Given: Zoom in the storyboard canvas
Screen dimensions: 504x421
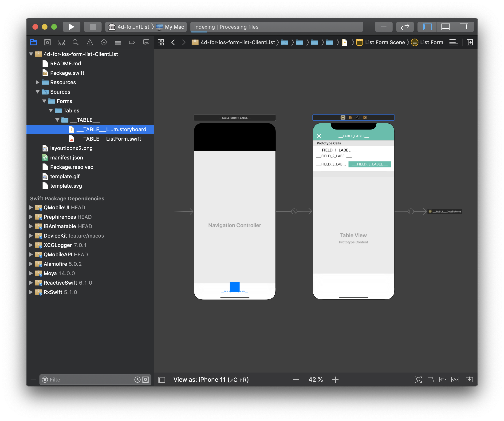Looking at the screenshot, I should point(335,380).
